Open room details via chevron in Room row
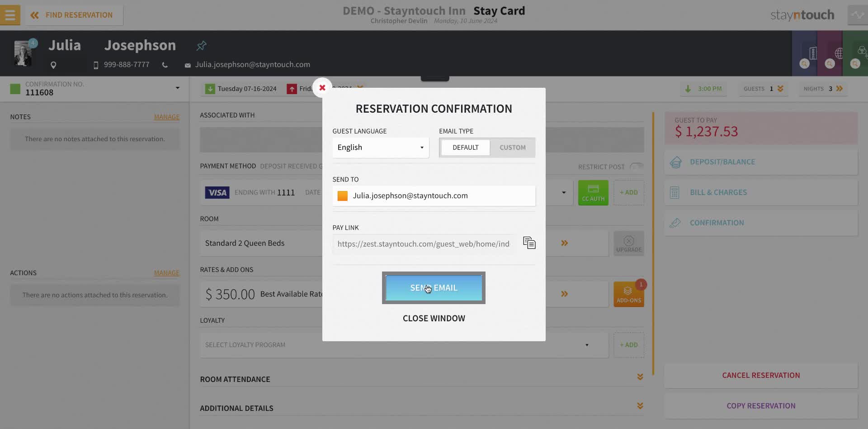868x429 pixels. click(x=564, y=243)
